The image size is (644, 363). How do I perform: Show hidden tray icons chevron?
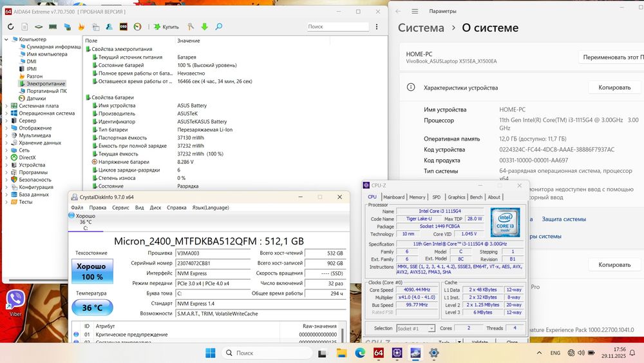click(539, 353)
